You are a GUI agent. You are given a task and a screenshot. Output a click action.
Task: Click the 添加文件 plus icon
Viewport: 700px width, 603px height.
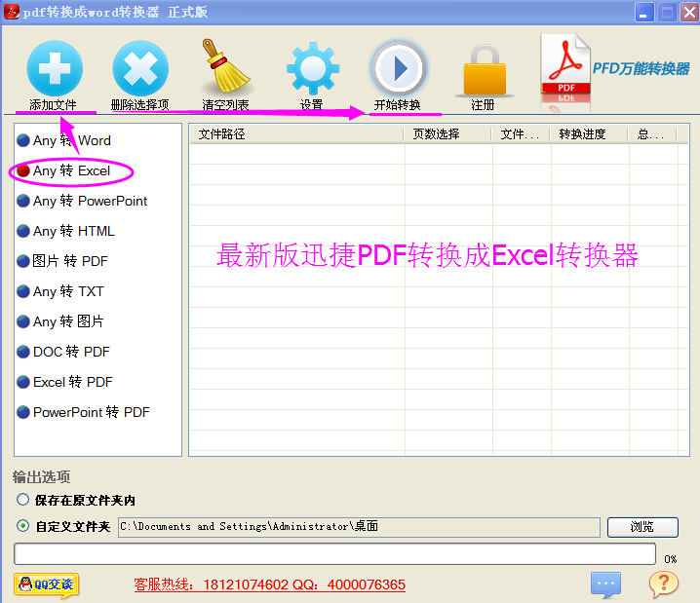point(55,68)
